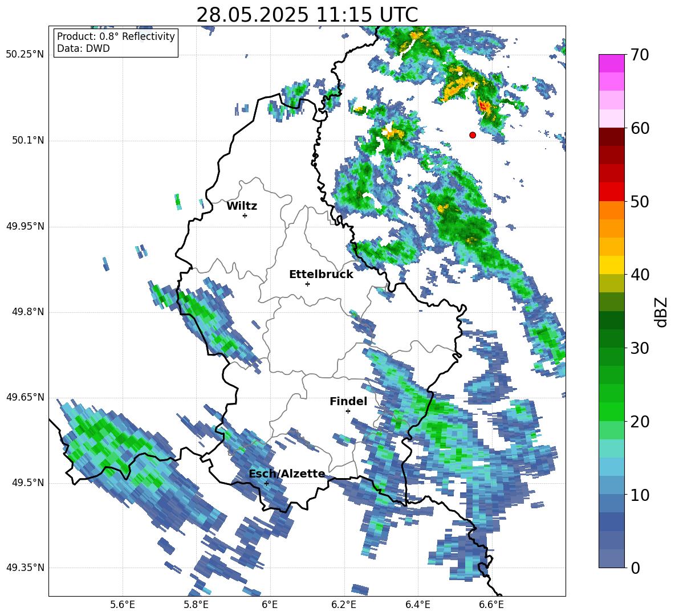Click the red dot marker on the map
Viewport: 675px width, 616px height.
pos(473,135)
